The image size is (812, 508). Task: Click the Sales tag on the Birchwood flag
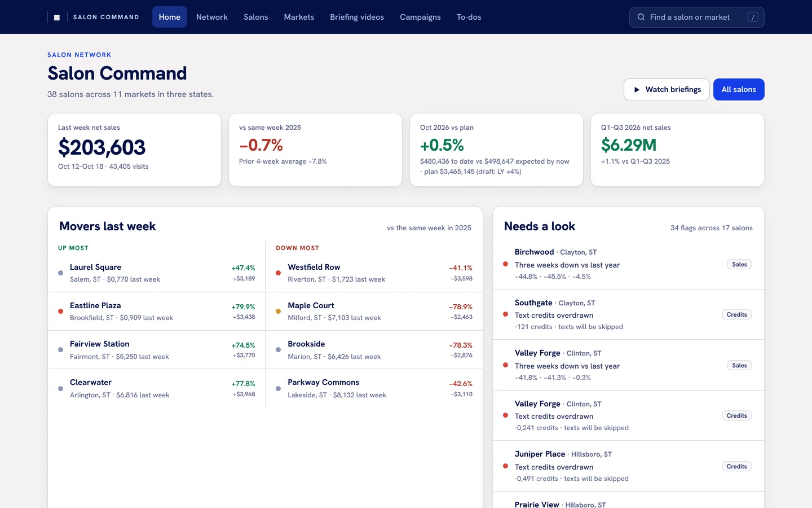(739, 264)
